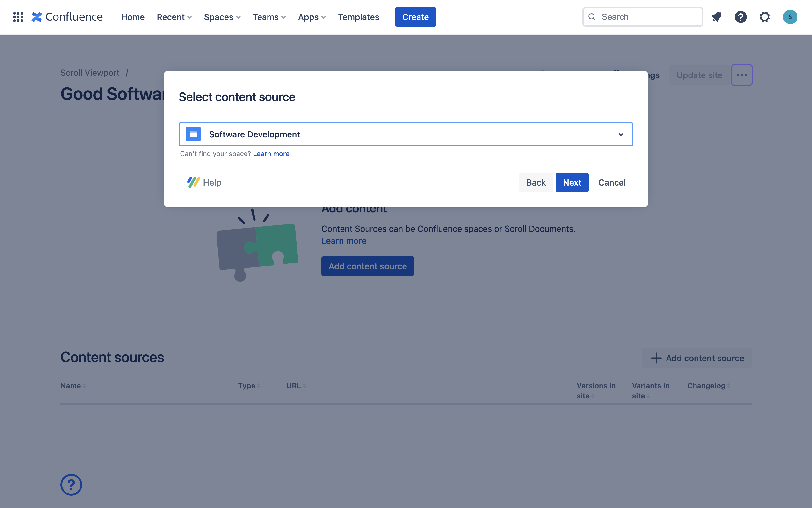This screenshot has height=508, width=812.
Task: Click Back in the dialog
Action: pyautogui.click(x=536, y=182)
